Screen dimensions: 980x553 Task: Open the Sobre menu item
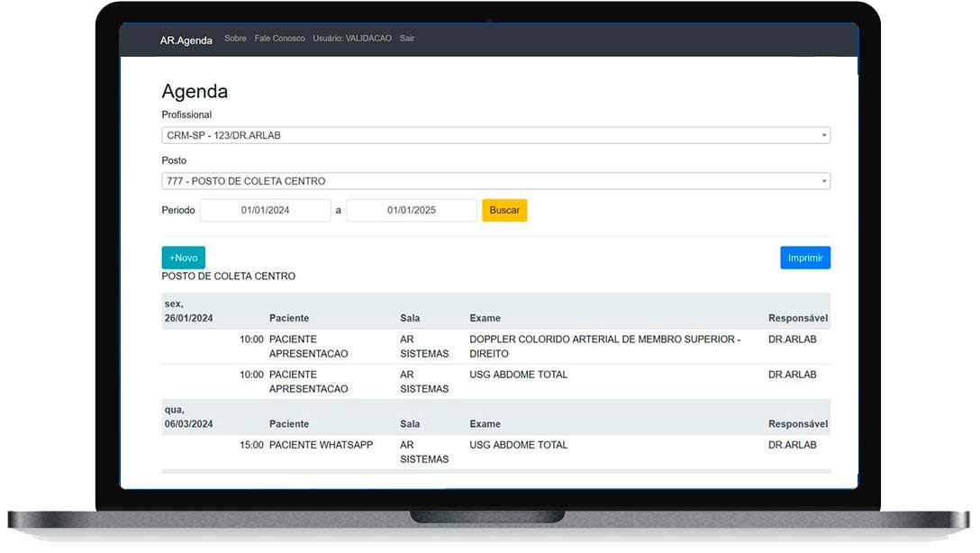(x=235, y=39)
